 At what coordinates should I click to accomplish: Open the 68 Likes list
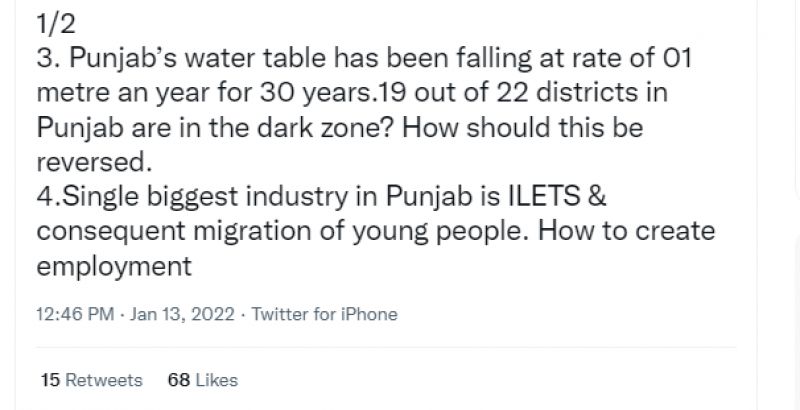tap(203, 381)
